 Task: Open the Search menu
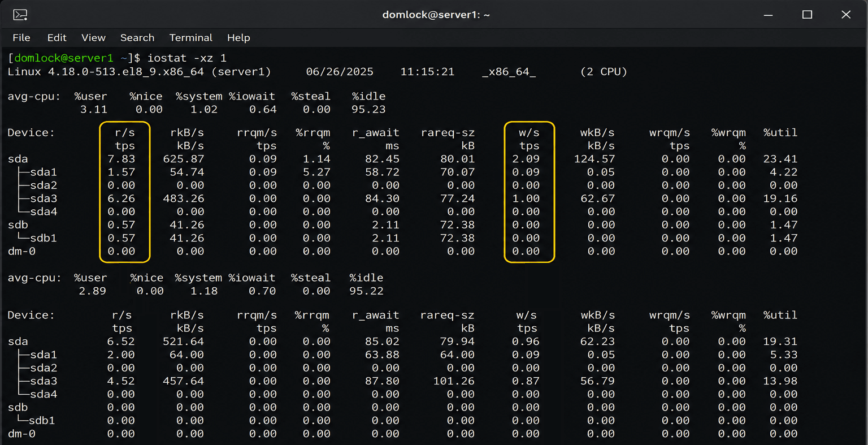pyautogui.click(x=137, y=38)
